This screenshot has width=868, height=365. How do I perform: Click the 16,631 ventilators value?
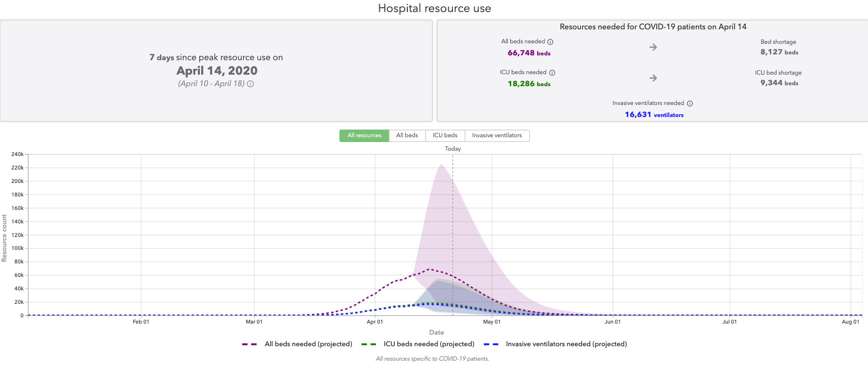click(x=654, y=115)
